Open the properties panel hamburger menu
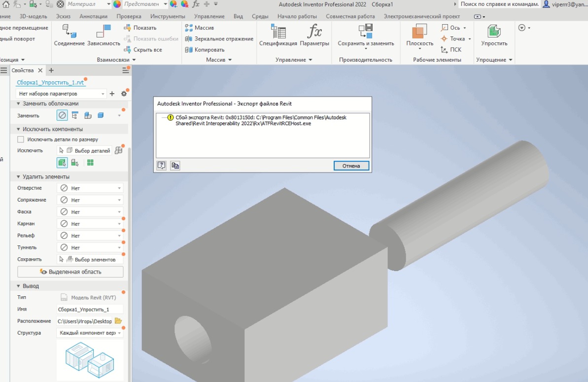588x382 pixels. click(126, 70)
